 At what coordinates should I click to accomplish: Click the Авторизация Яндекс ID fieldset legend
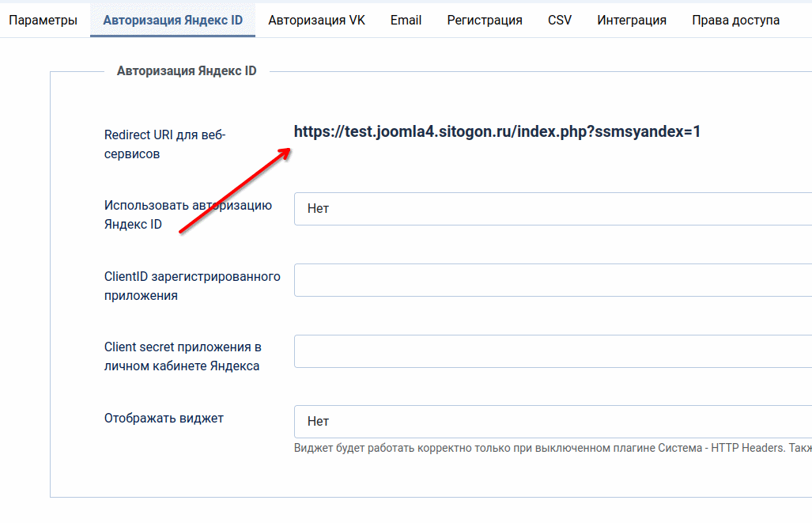pyautogui.click(x=187, y=71)
